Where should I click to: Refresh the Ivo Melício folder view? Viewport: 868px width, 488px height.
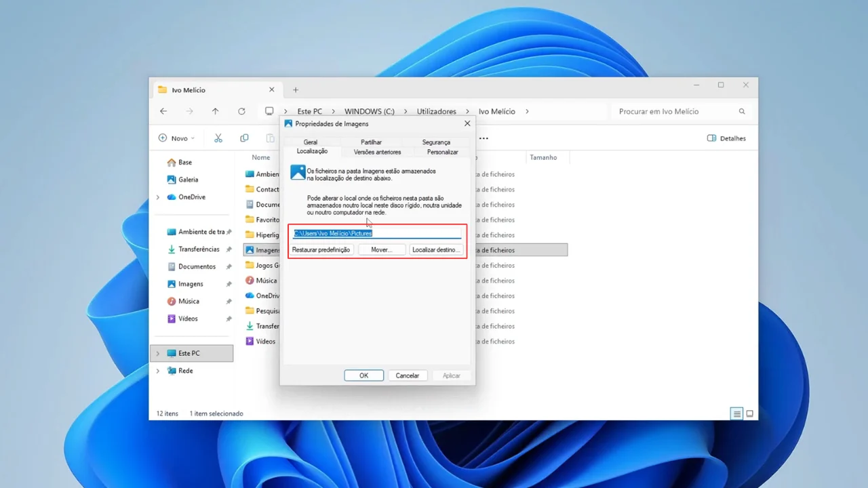pos(241,111)
